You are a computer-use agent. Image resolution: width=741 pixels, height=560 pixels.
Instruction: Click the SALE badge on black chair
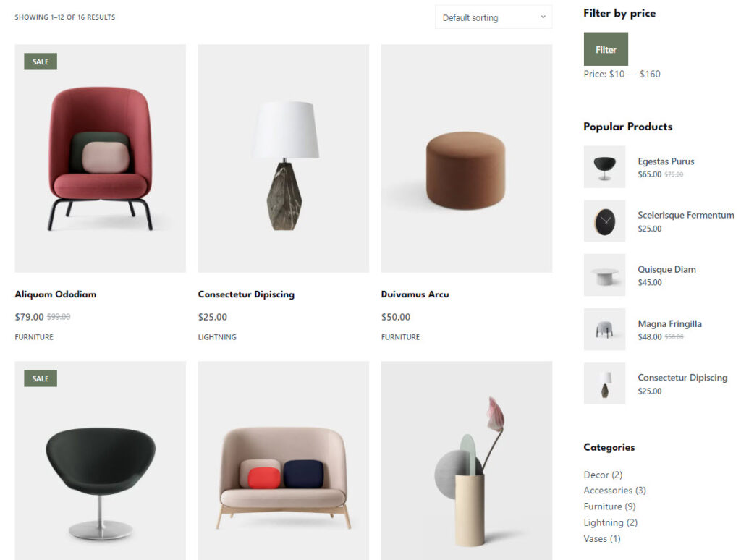[x=41, y=378]
